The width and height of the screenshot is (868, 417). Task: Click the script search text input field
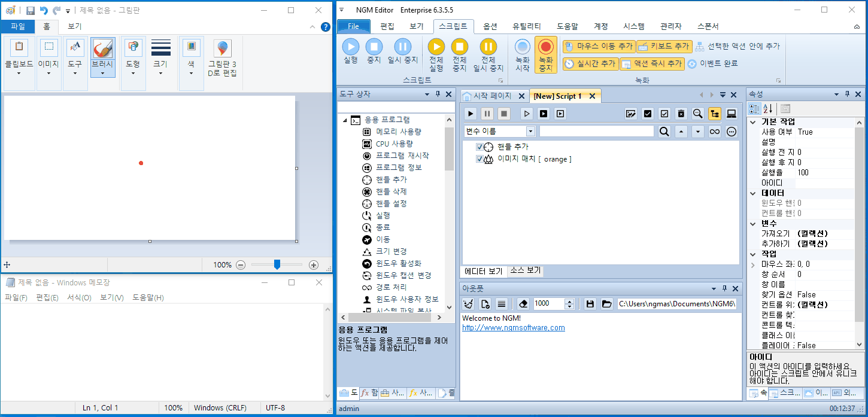point(597,132)
